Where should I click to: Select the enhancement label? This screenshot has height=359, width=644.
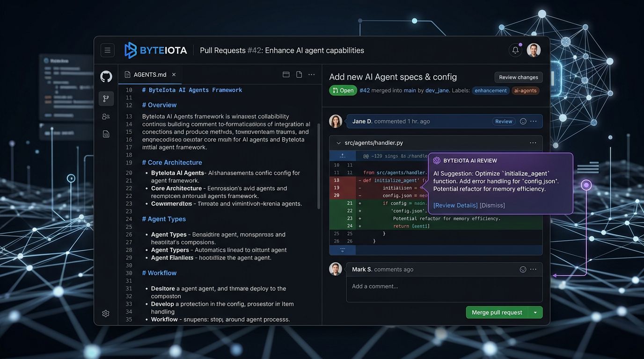click(490, 91)
